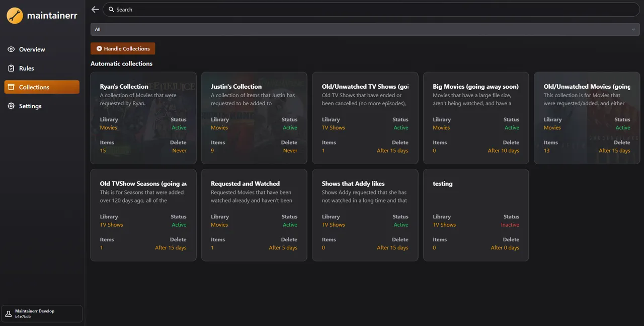This screenshot has height=326, width=644.
Task: Click the version icon beside Maintainerr Develop
Action: tap(9, 313)
